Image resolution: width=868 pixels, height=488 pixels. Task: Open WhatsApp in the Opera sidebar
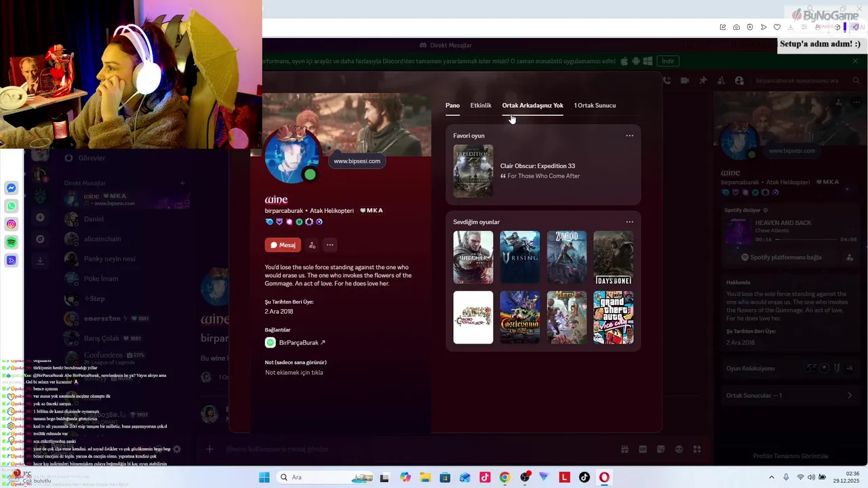click(12, 206)
